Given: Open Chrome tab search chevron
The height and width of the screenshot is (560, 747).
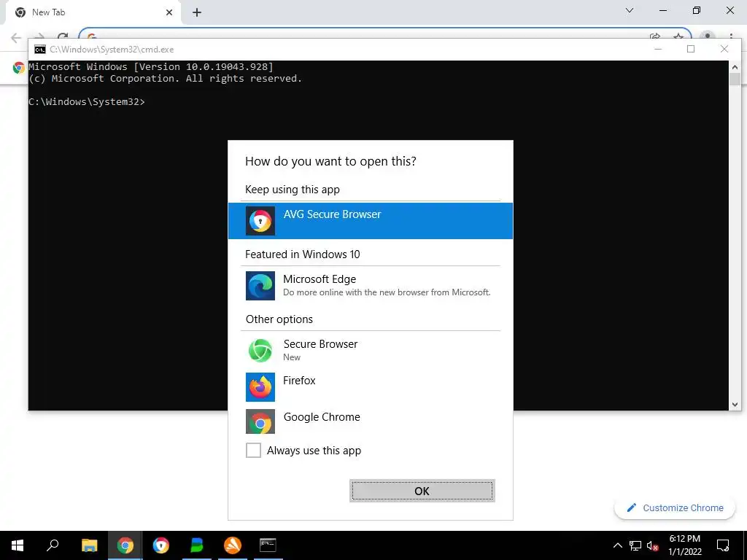Looking at the screenshot, I should point(630,10).
